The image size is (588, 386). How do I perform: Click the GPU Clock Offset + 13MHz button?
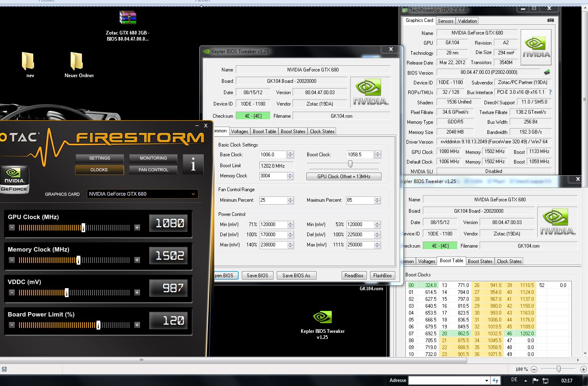344,177
